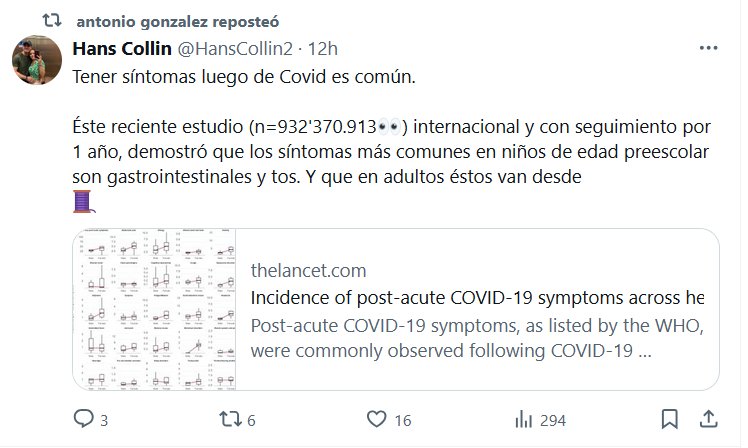
Task: Click the reply speech bubble icon
Action: (84, 420)
